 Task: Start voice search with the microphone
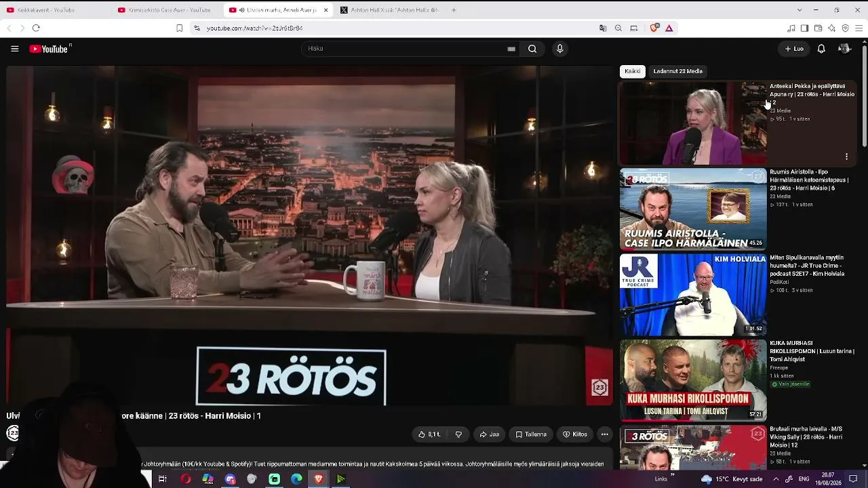[559, 49]
